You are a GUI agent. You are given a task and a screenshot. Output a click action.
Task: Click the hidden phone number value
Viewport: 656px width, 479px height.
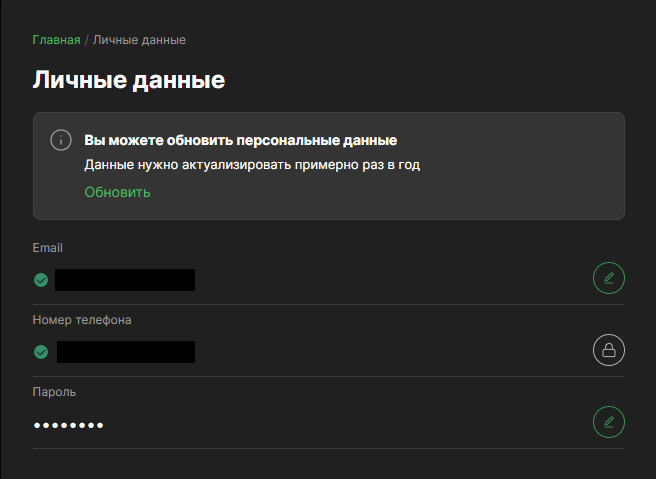point(125,352)
